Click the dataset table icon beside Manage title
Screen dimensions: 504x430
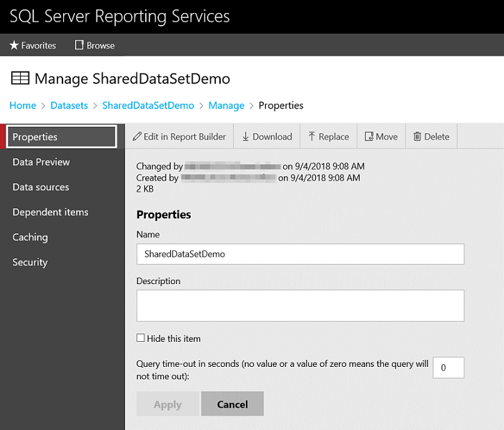(20, 78)
